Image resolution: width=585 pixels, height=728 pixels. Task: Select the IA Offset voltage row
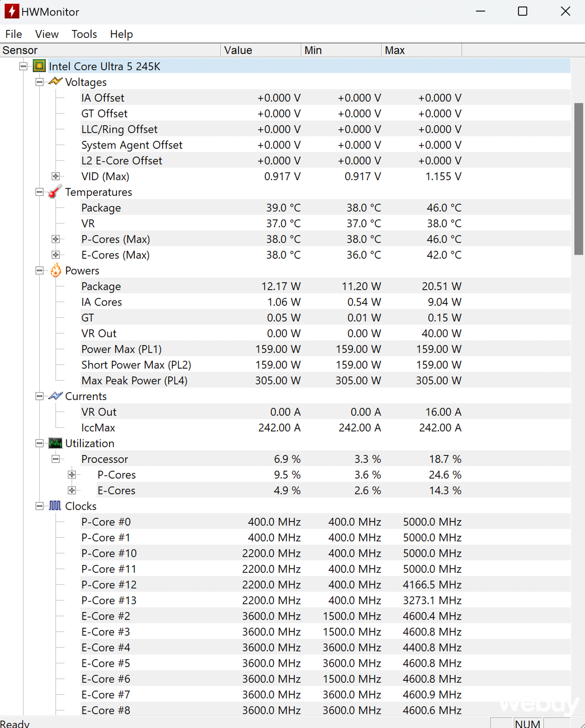(325, 98)
